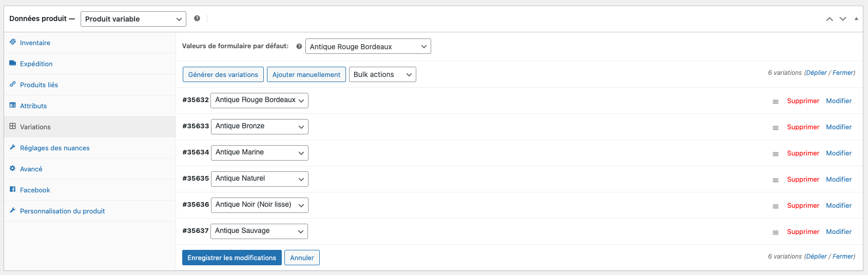Open the Inventaire tab
Image resolution: width=868 pixels, height=275 pixels.
35,43
